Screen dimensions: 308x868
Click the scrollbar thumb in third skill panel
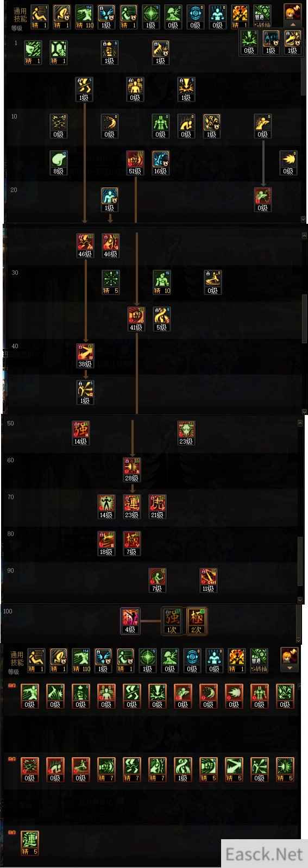coord(300,562)
